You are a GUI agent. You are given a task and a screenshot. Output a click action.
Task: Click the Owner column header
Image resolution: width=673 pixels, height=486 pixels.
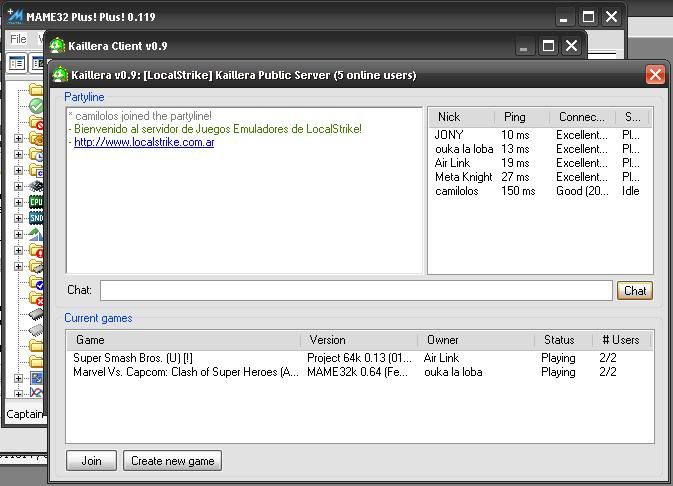tap(476, 340)
